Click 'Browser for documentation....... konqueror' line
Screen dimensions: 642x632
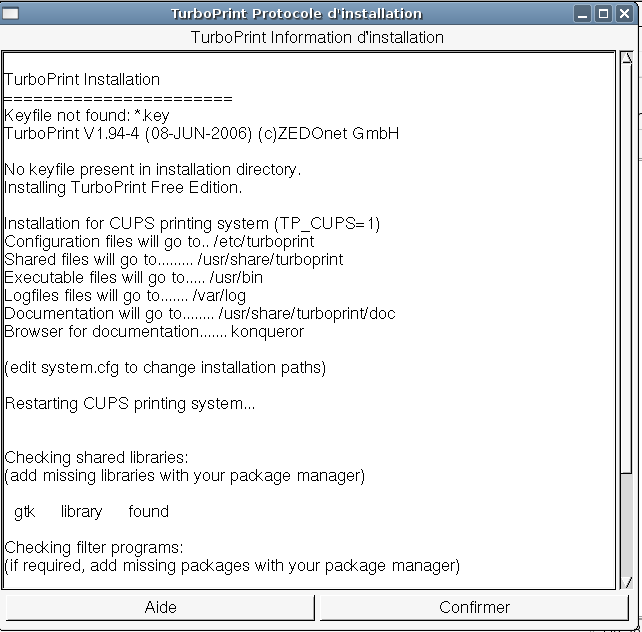[154, 332]
